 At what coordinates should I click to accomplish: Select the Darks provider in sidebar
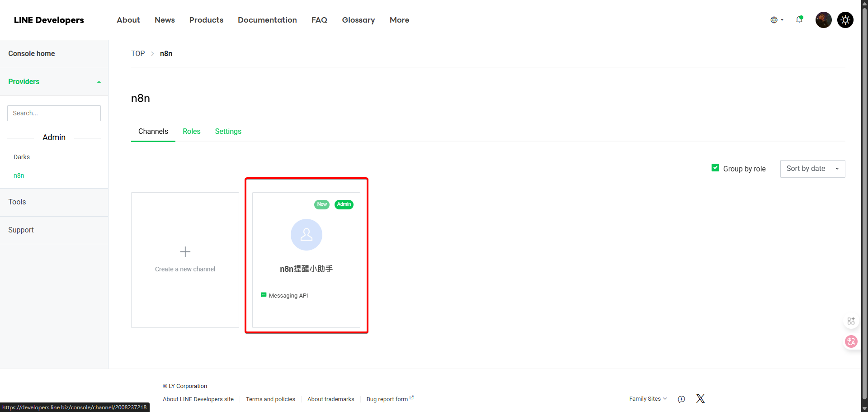(x=21, y=157)
